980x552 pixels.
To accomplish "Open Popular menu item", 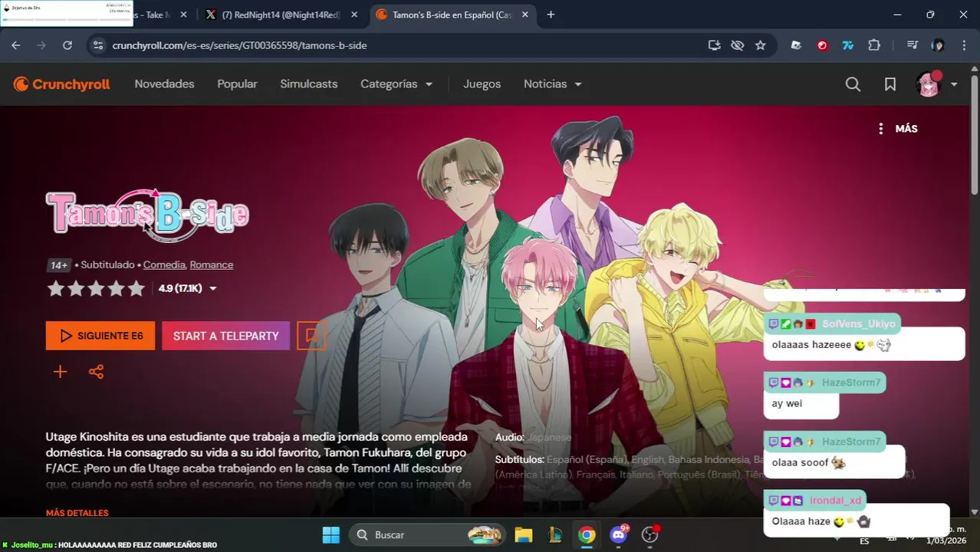I will (x=237, y=84).
